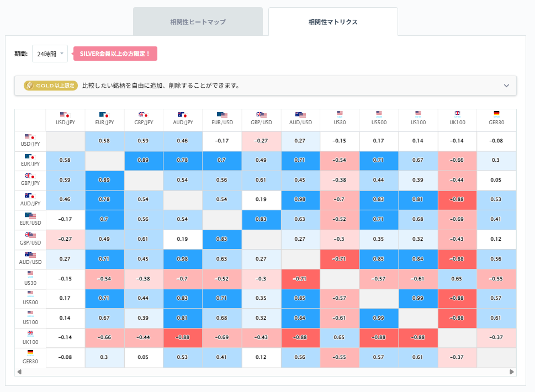Click the SILVER会員以上の方限定 badge

pyautogui.click(x=115, y=54)
